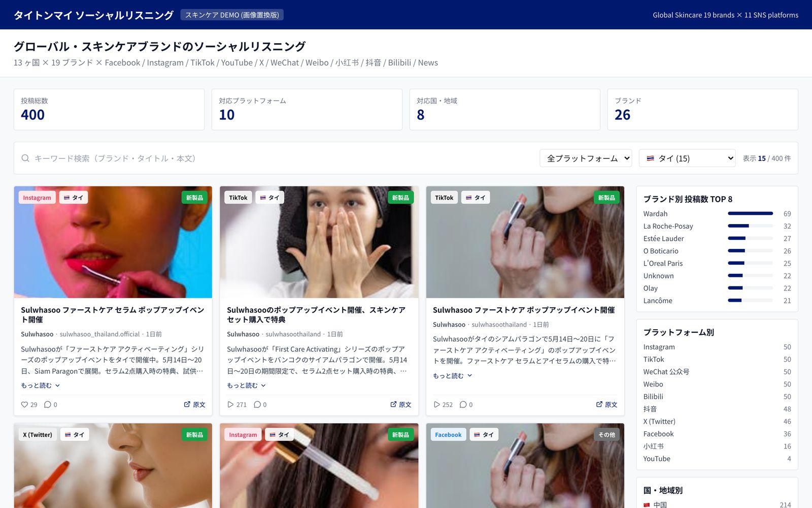Select Bilibili in platform list
This screenshot has width=812, height=508.
click(717, 397)
